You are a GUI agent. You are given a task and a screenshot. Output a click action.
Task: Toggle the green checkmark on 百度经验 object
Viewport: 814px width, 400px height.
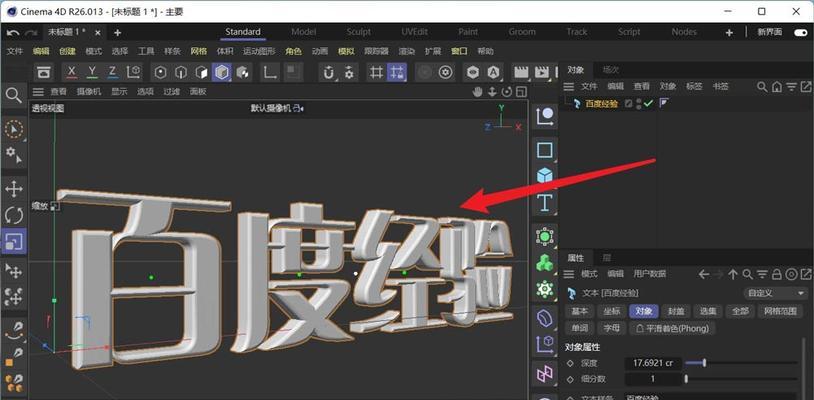pyautogui.click(x=647, y=104)
